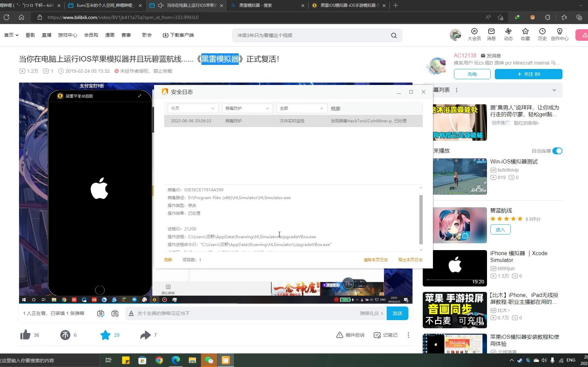Open the 消息 messages icon
Screen dimensions: 588x367
pos(491,31)
